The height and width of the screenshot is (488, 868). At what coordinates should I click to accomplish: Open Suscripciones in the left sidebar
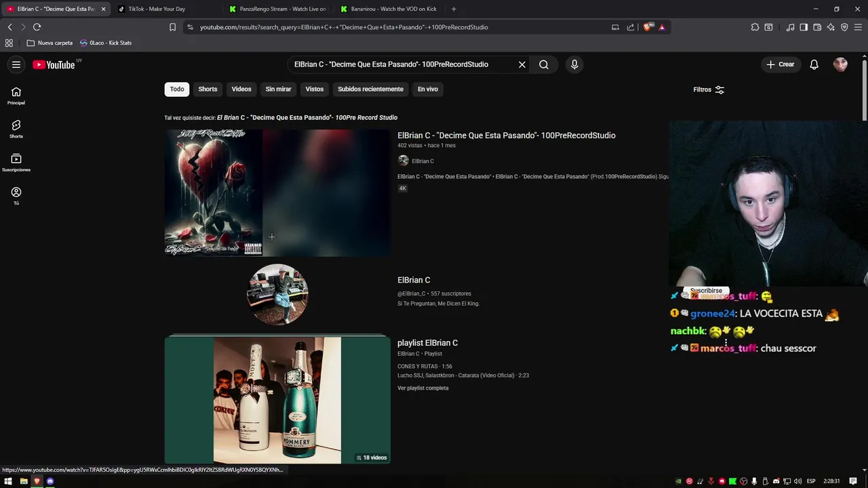(16, 163)
